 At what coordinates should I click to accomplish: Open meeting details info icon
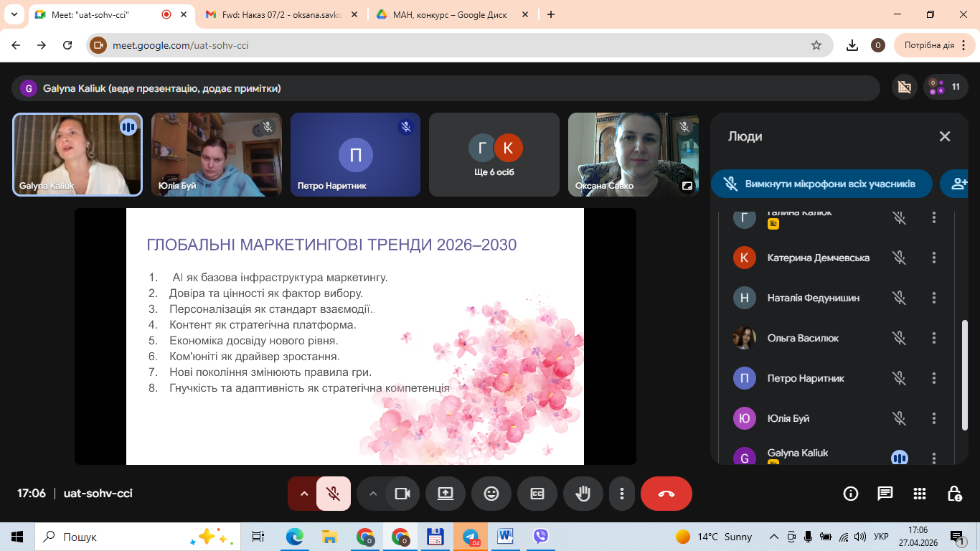point(851,494)
